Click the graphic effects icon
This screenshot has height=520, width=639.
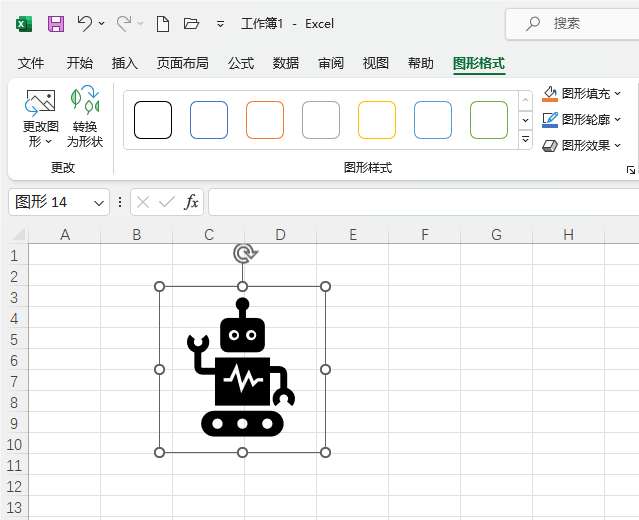point(550,145)
